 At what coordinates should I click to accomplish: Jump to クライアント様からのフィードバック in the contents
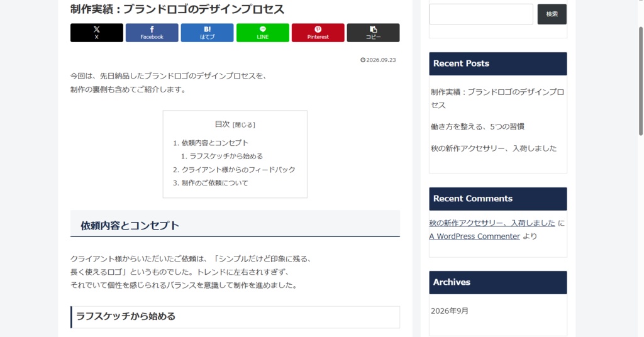pos(238,170)
